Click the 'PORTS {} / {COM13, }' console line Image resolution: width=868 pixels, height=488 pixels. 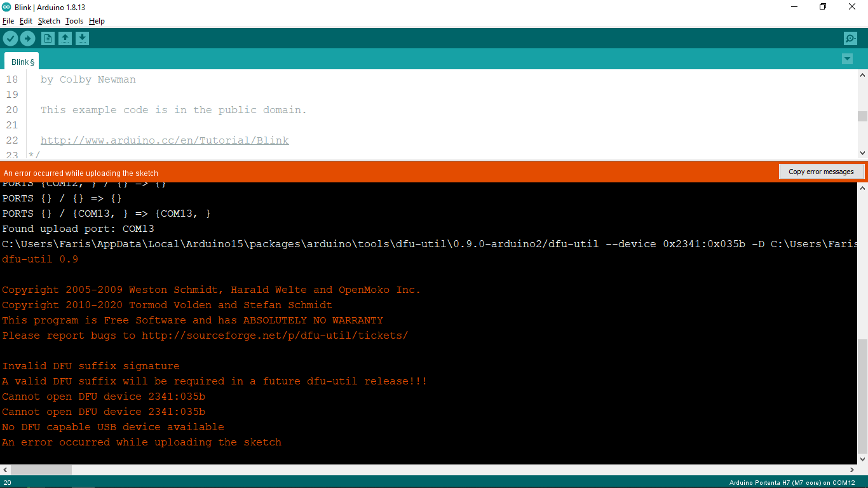click(x=107, y=213)
